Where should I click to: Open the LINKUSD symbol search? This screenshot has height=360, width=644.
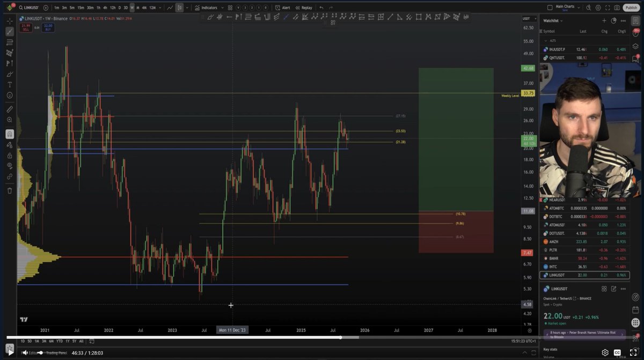pyautogui.click(x=28, y=8)
